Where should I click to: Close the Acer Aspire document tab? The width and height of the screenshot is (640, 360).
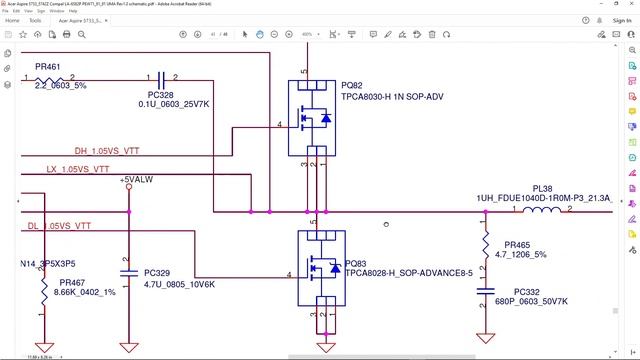tap(106, 20)
